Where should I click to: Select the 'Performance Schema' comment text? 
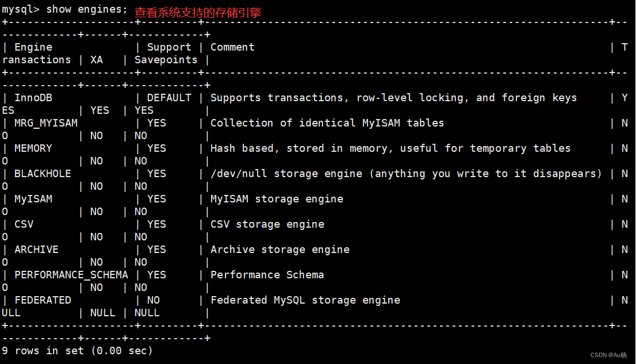click(267, 275)
